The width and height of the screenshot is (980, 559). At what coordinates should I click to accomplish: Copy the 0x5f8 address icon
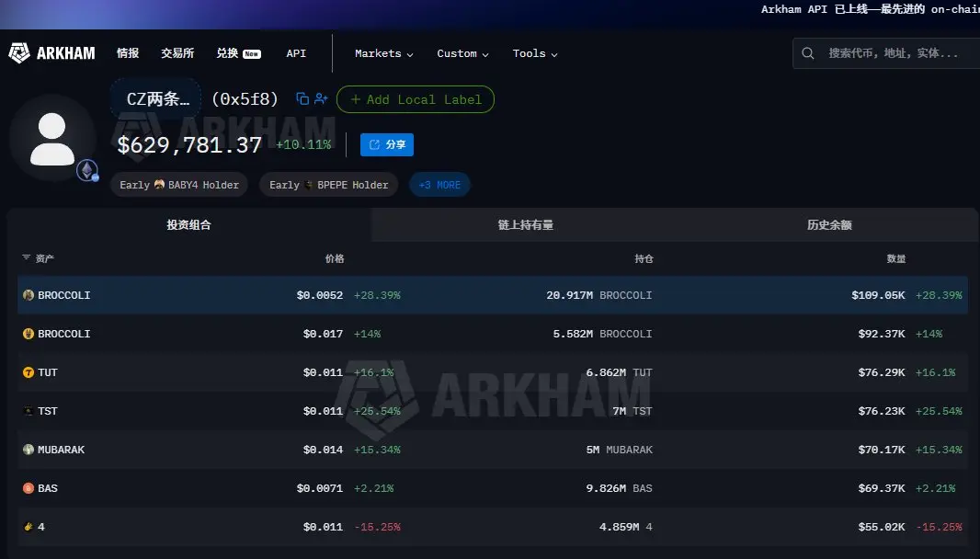coord(302,98)
